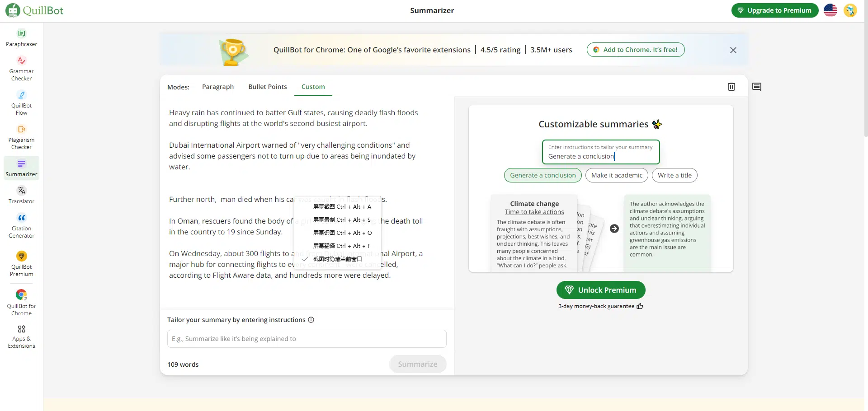Click the "Dubai International Airport warned" paragraph
Screen dimensions: 868x411
pos(292,156)
